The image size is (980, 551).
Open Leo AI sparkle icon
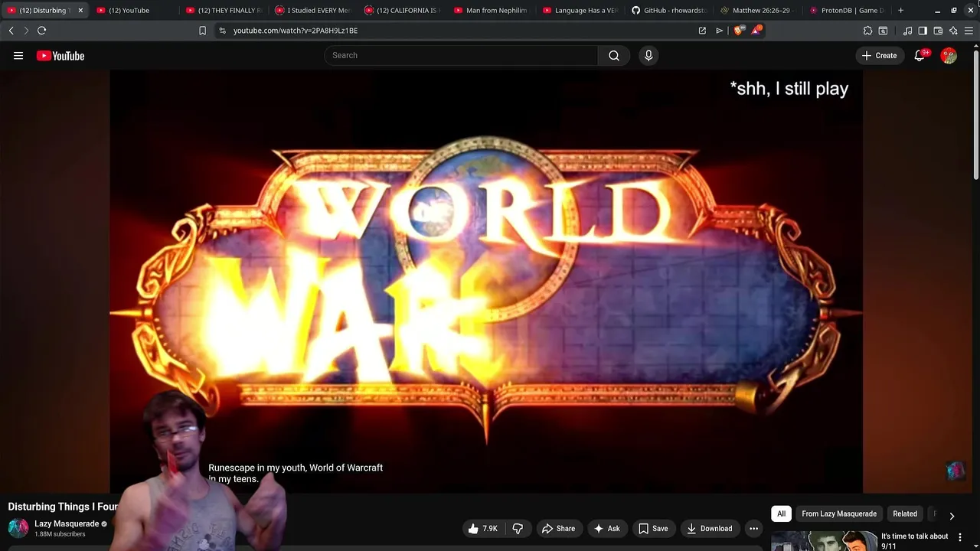(x=953, y=31)
